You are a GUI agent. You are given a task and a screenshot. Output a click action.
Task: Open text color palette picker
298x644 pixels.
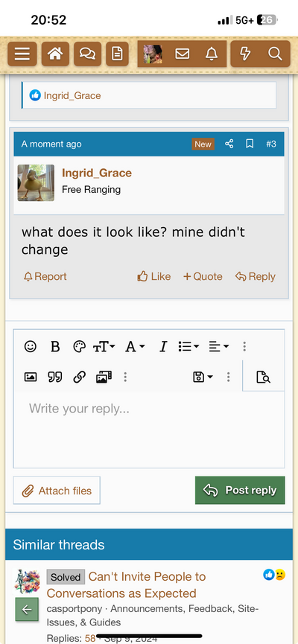pos(79,347)
